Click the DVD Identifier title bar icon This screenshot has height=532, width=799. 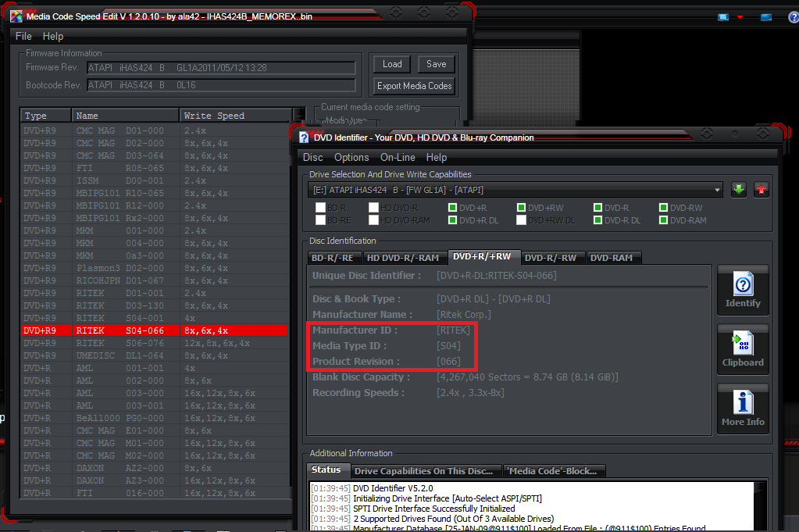[x=304, y=137]
